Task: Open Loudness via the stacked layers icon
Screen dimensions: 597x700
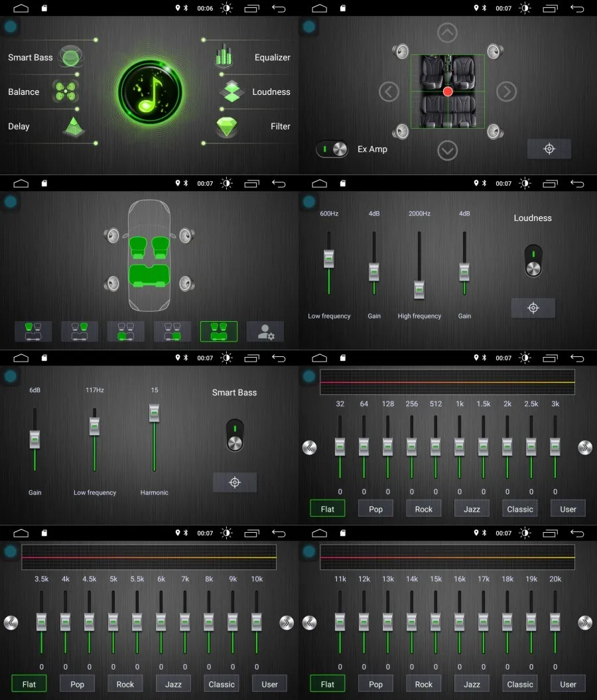Action: click(x=232, y=91)
